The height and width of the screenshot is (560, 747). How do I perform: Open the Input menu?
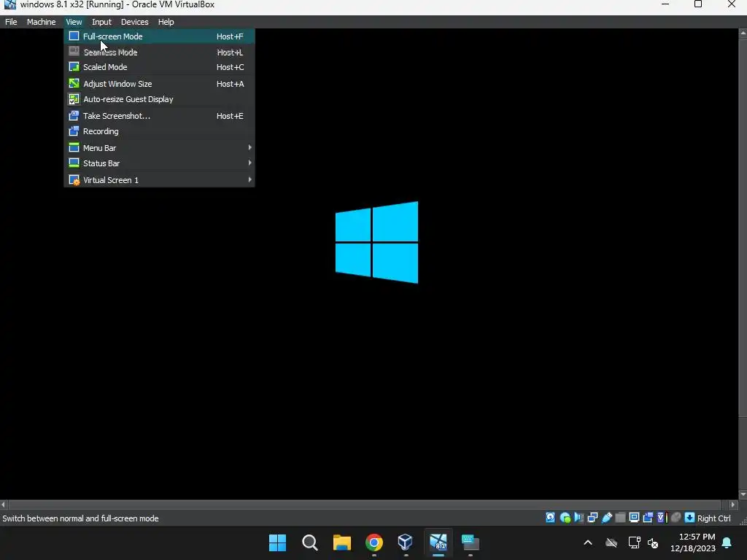(101, 22)
